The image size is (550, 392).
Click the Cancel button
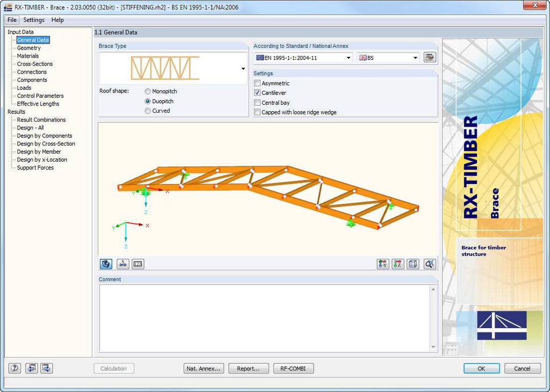pos(522,368)
